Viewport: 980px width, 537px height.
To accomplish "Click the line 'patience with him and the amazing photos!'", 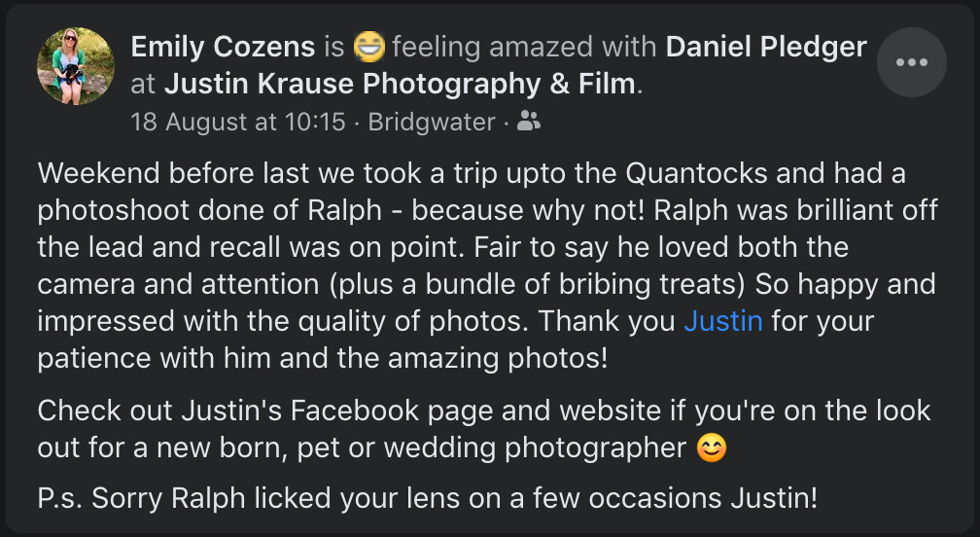I will (x=322, y=358).
